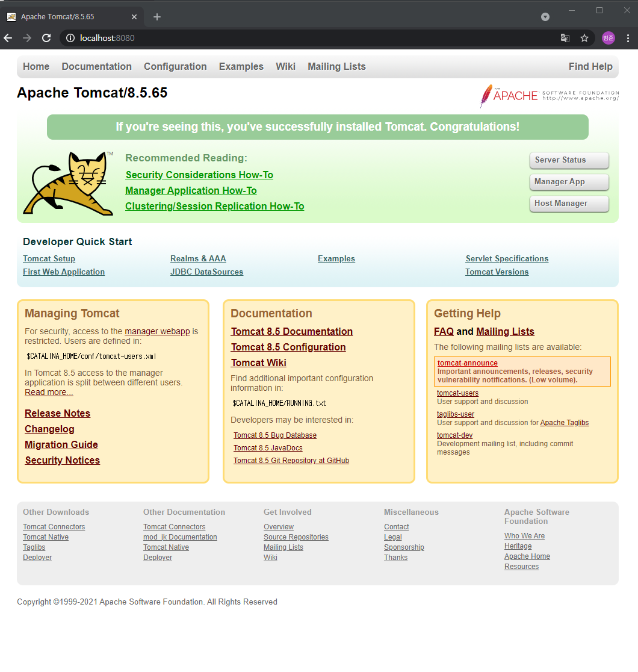Click the tab search dropdown arrow

[x=545, y=17]
